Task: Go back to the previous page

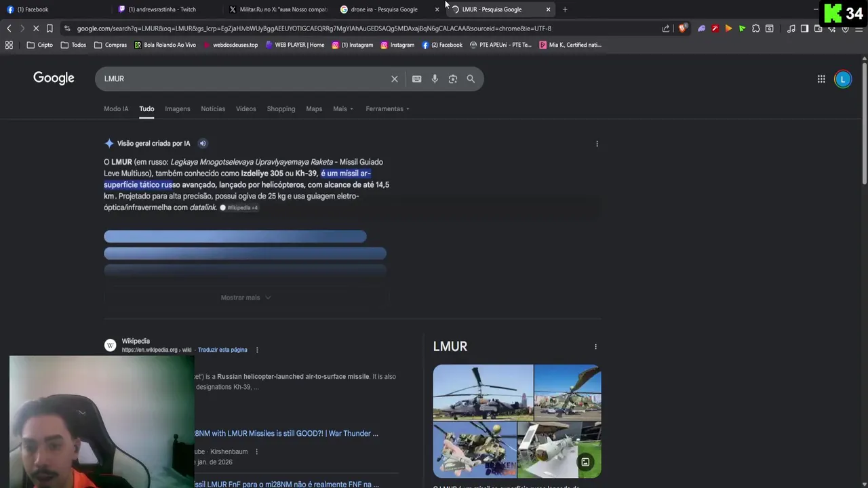Action: click(x=9, y=28)
